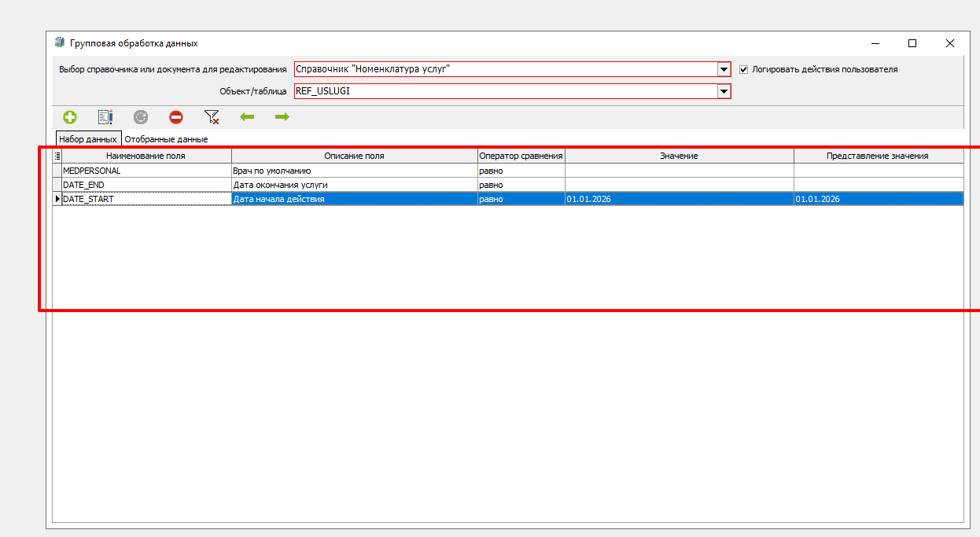Select the MEDPERSONAL field cell

click(x=146, y=170)
